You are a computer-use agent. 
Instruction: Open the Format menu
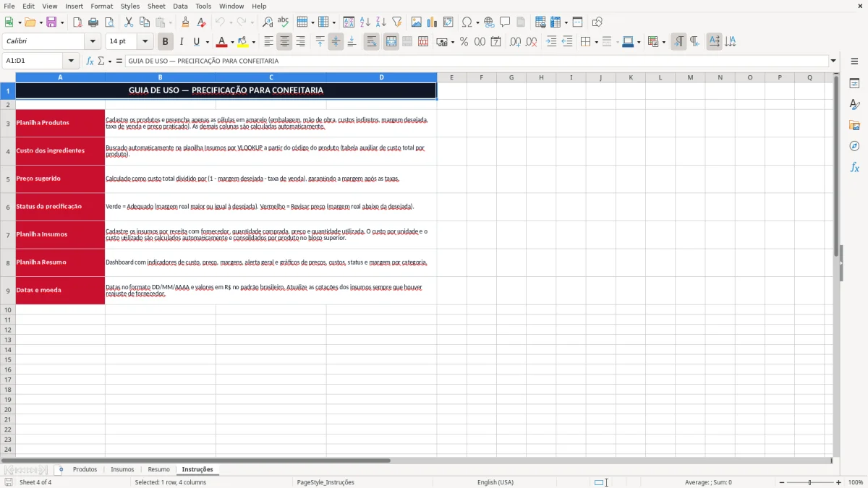[101, 6]
